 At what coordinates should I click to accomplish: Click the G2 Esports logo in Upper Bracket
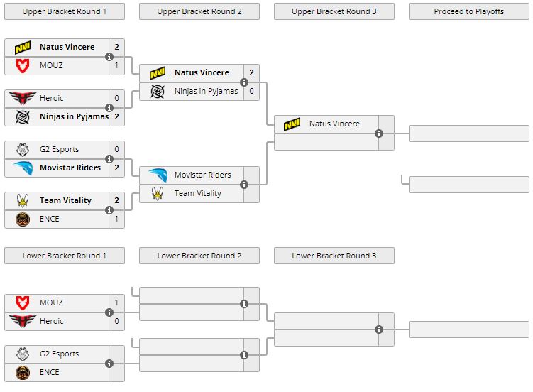tap(22, 150)
